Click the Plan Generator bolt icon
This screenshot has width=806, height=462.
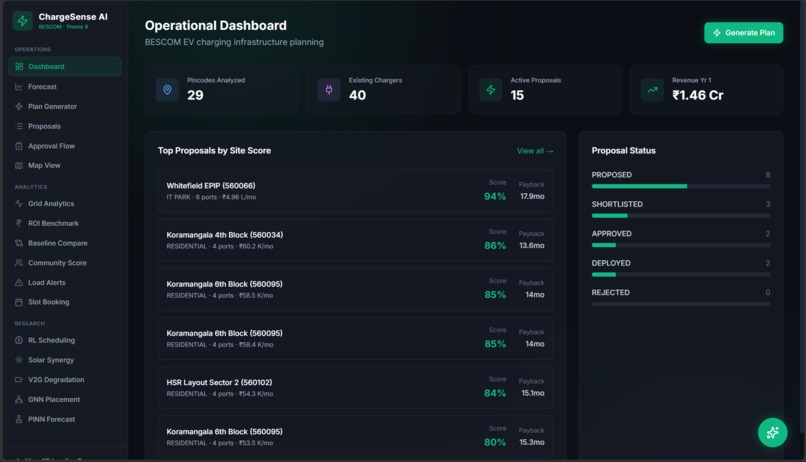point(19,106)
